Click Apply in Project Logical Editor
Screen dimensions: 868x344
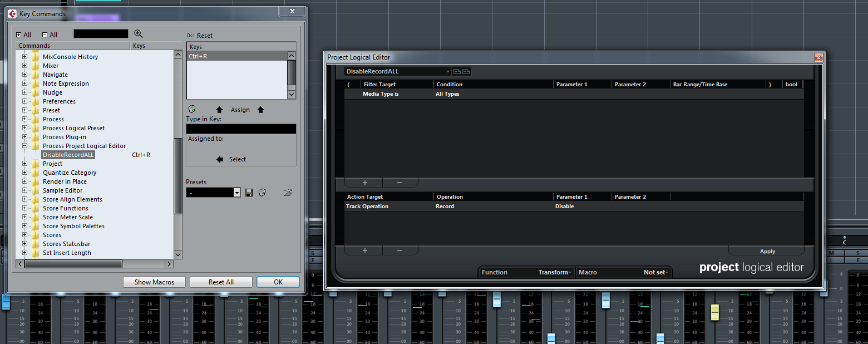(x=767, y=252)
